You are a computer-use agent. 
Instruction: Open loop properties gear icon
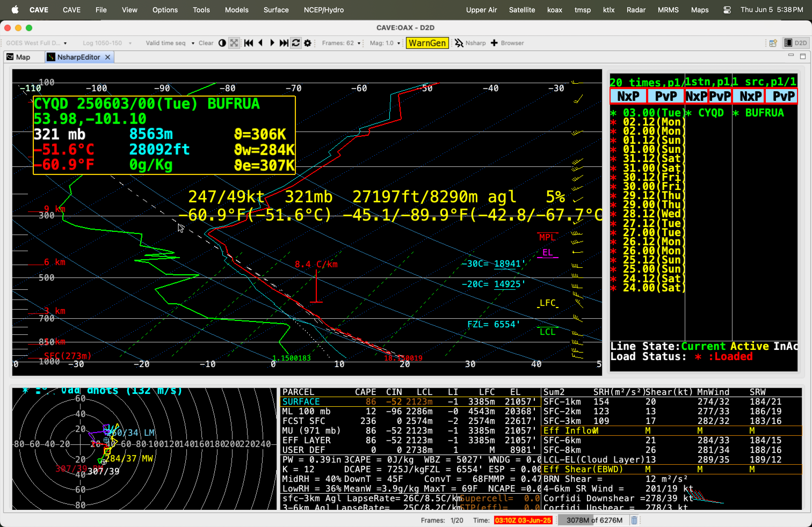307,43
